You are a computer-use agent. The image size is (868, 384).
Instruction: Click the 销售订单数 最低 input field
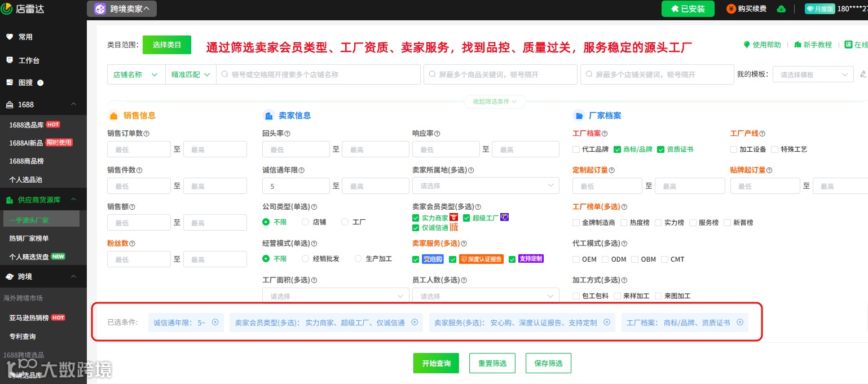pos(139,149)
